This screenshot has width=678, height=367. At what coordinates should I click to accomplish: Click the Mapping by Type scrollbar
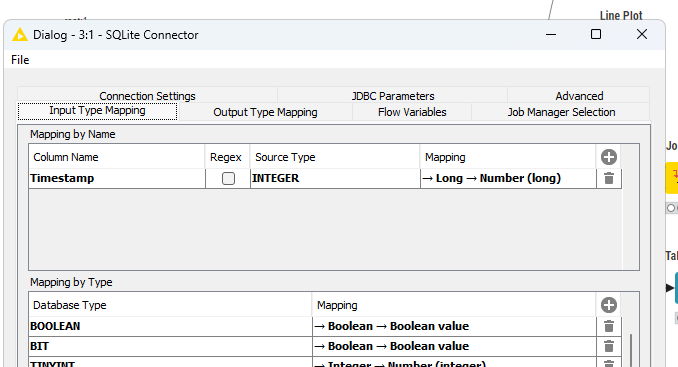(x=630, y=350)
